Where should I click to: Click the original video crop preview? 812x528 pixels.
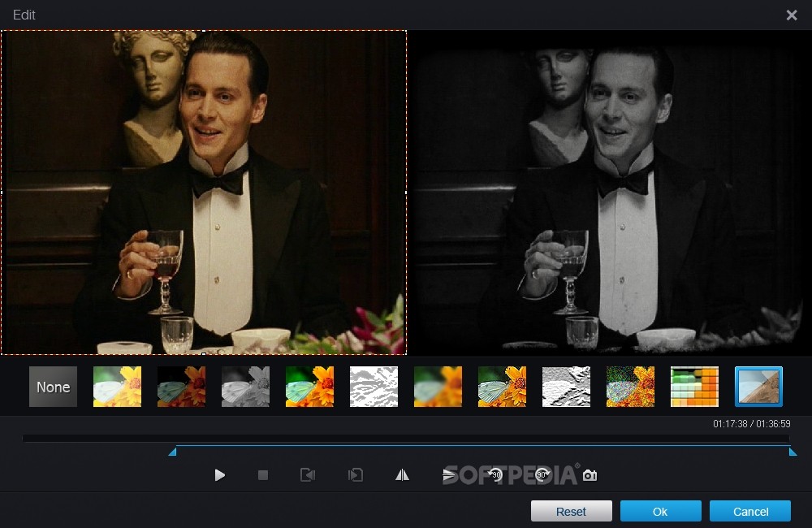(x=204, y=193)
